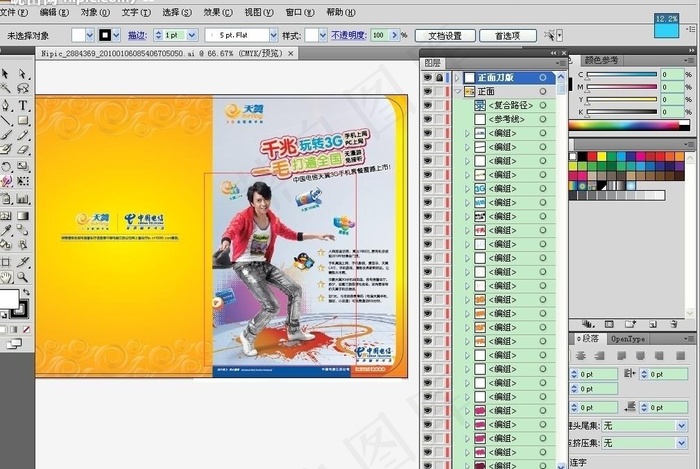Click the 文档设置 button
700x469 pixels.
[x=445, y=36]
